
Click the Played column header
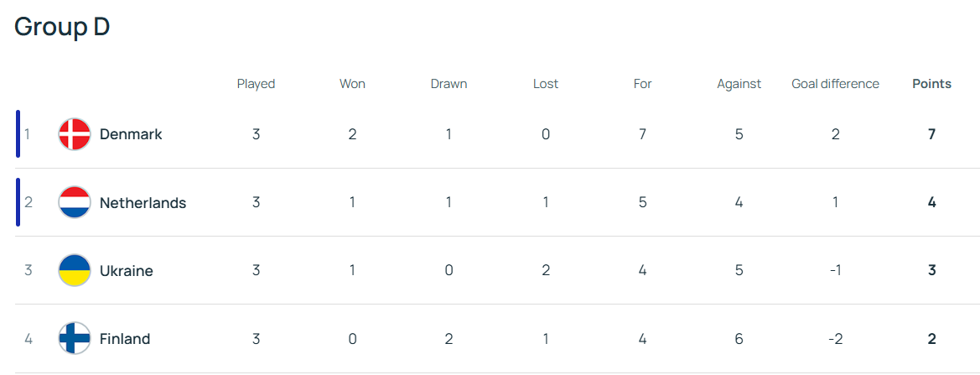click(256, 84)
